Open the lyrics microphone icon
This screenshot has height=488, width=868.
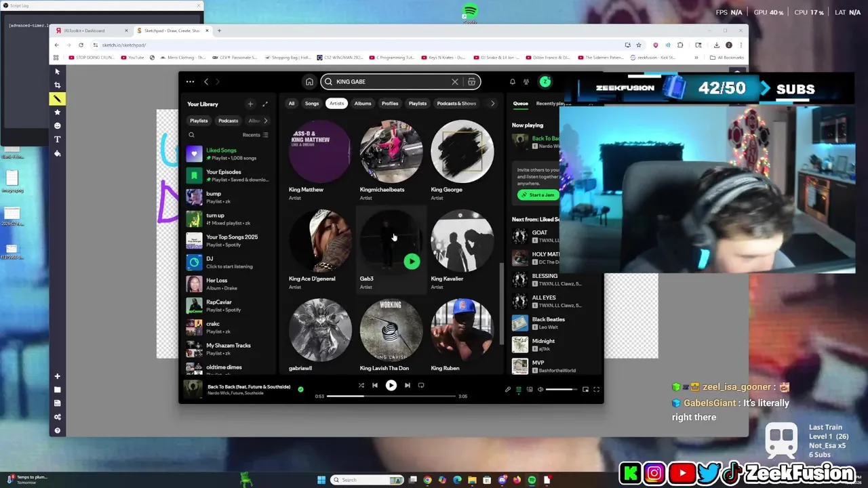508,389
